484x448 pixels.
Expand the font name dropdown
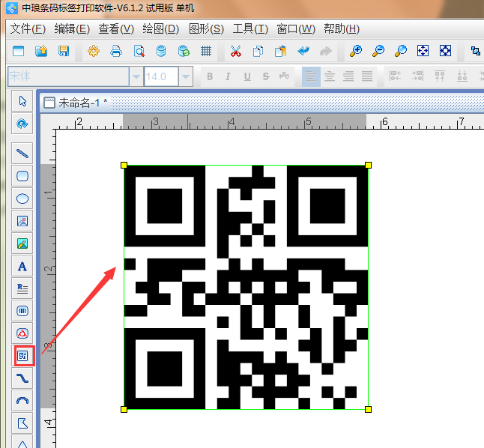click(136, 76)
